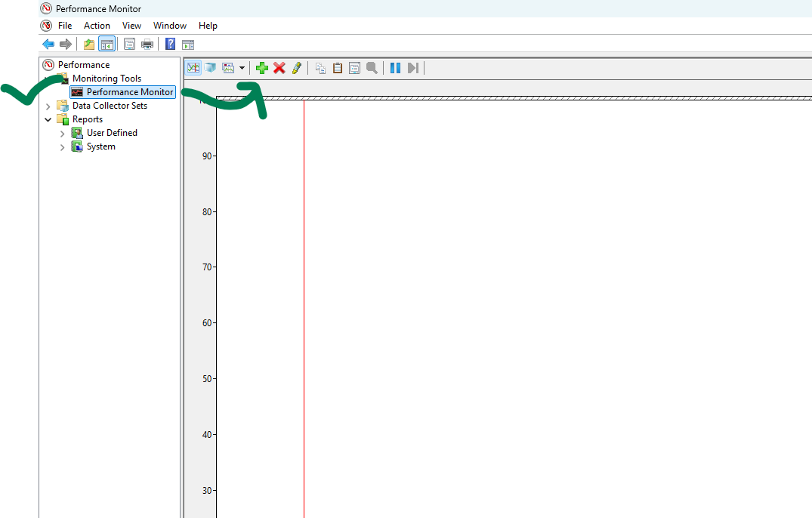Expand the User Defined reports node
Image resolution: width=812 pixels, height=518 pixels.
point(63,134)
